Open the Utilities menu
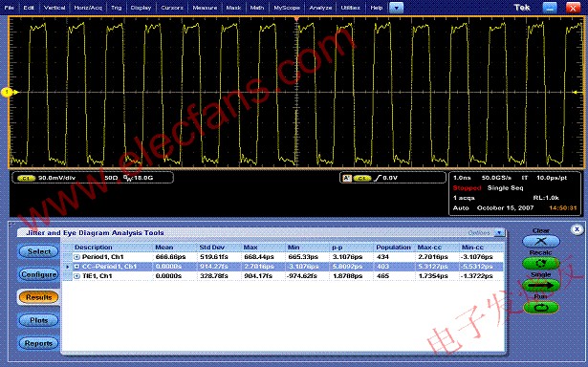 [x=351, y=8]
